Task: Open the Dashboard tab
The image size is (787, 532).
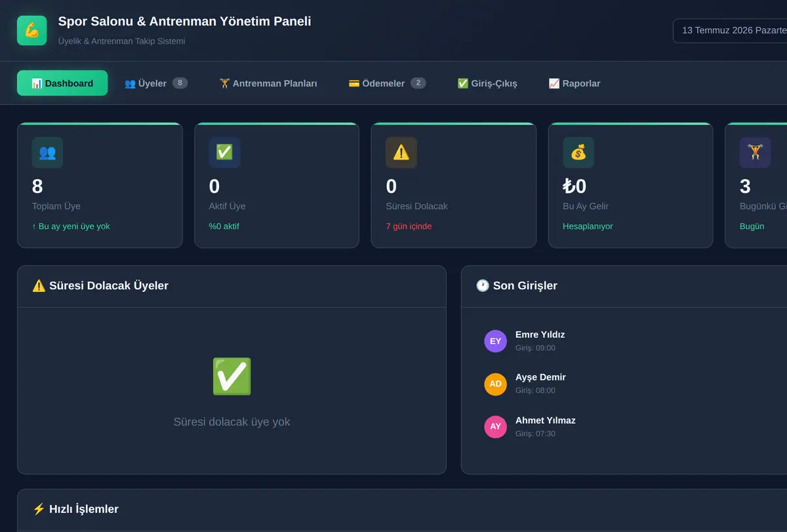Action: point(62,83)
